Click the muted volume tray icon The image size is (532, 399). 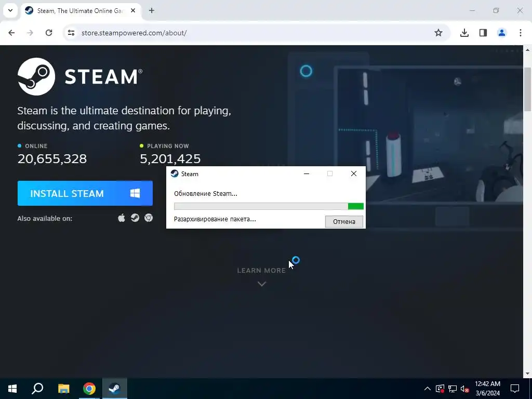pyautogui.click(x=465, y=389)
